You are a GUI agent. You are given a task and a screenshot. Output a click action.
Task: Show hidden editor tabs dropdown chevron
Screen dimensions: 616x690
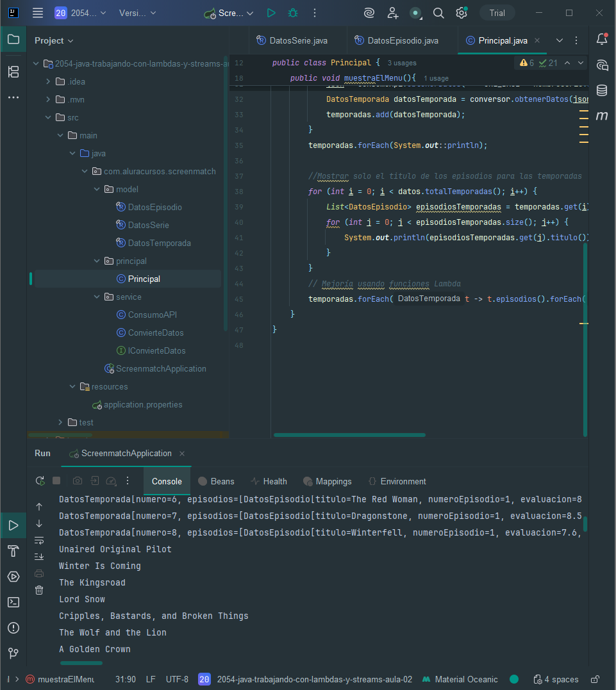click(x=559, y=40)
